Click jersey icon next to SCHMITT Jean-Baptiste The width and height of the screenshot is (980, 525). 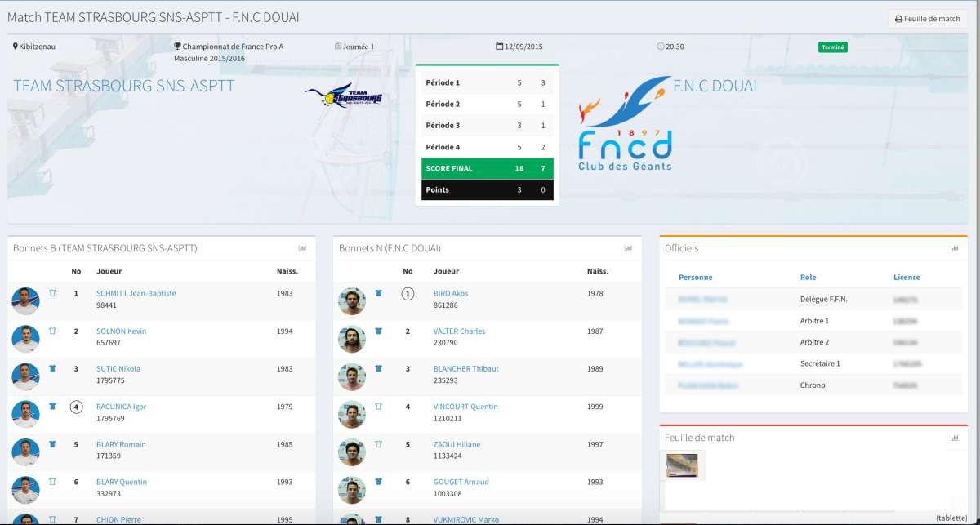[52, 293]
